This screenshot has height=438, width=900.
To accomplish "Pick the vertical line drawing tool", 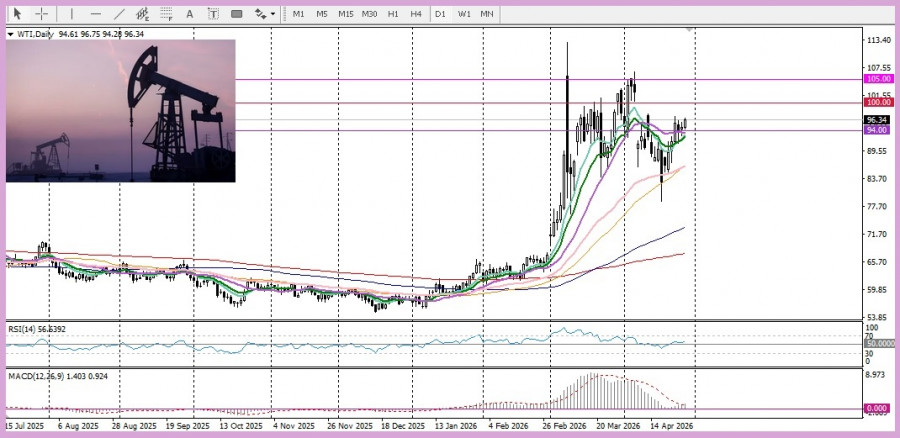I will [71, 14].
